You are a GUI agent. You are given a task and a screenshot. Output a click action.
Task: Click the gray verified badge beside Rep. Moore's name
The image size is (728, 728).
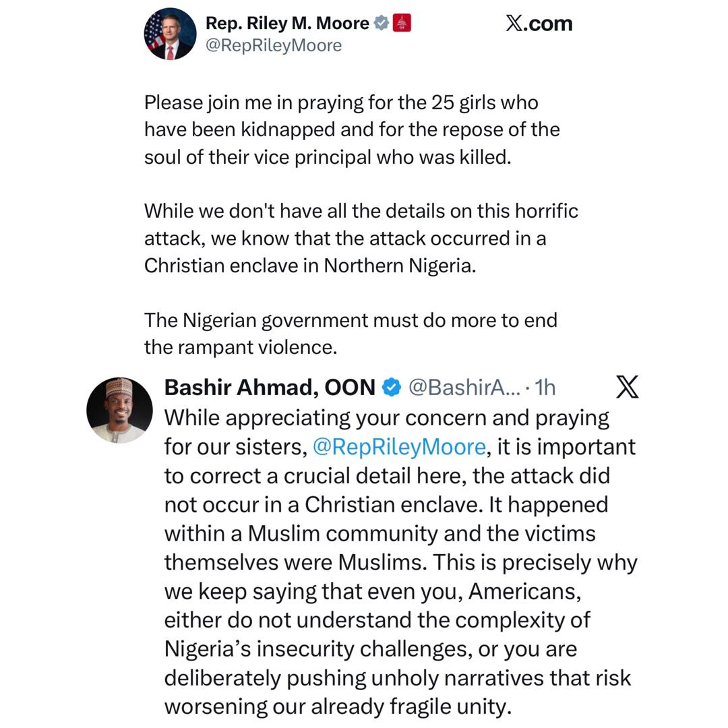pyautogui.click(x=380, y=22)
